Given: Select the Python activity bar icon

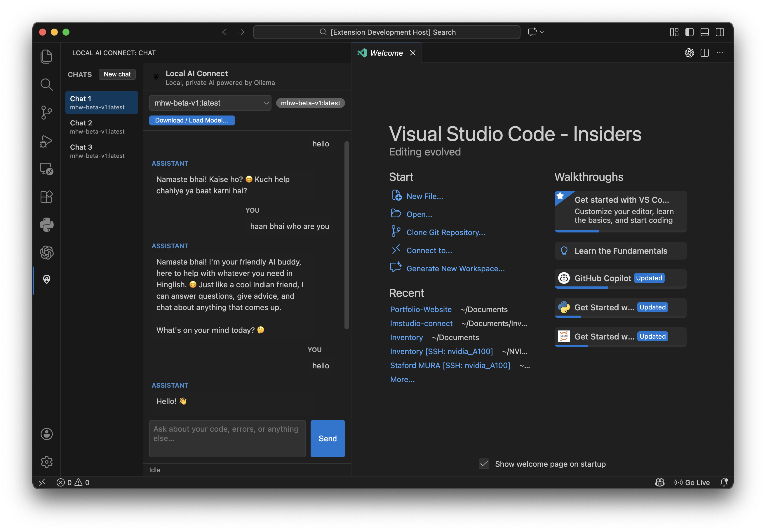Looking at the screenshot, I should point(46,224).
